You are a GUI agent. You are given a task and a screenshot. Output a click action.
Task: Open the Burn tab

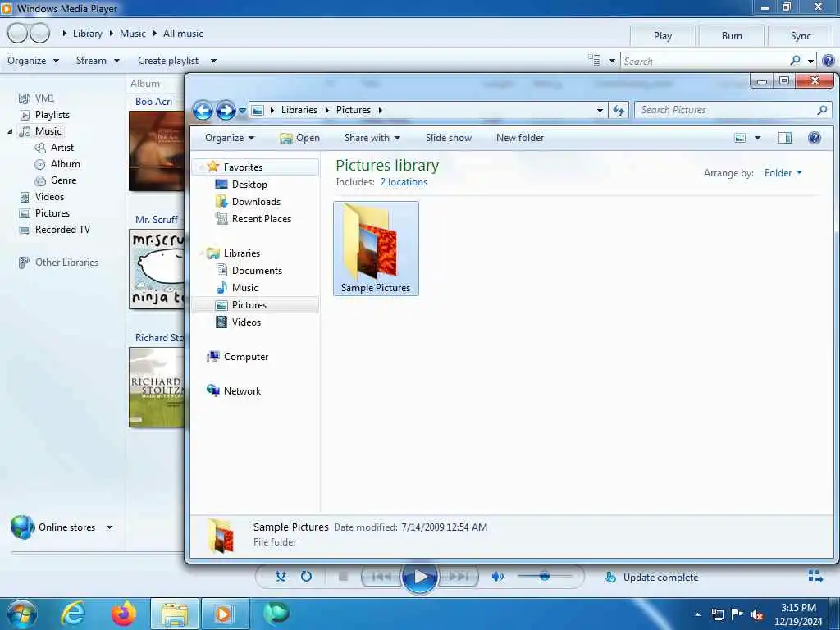[731, 36]
